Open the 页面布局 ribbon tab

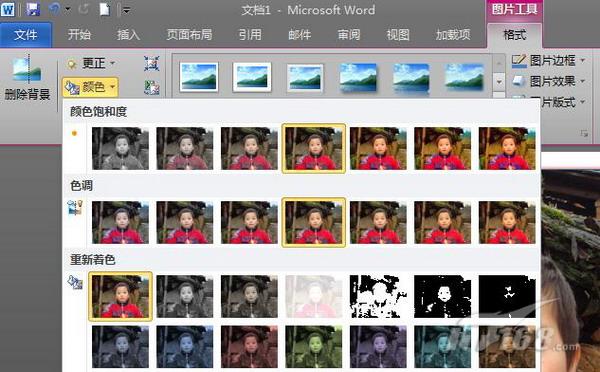click(x=189, y=35)
